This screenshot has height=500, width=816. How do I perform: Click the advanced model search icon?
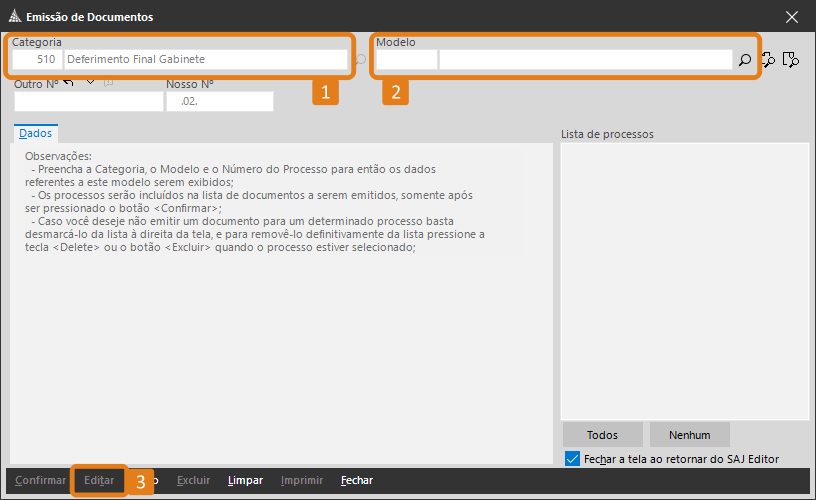pyautogui.click(x=769, y=60)
